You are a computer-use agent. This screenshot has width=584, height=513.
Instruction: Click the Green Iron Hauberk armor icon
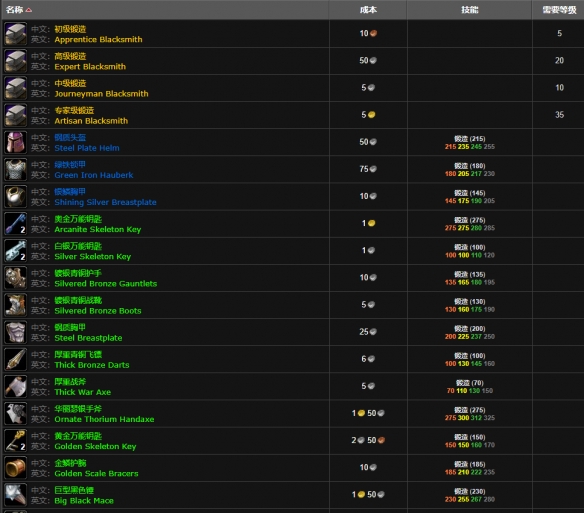click(x=16, y=170)
